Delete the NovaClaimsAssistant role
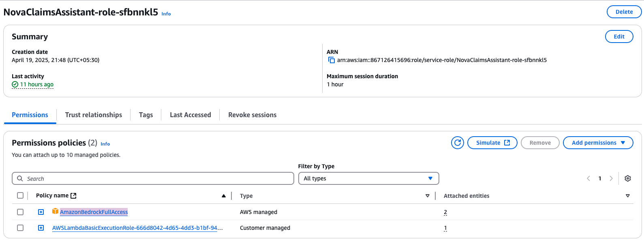Viewport: 644px width, 242px height. [624, 12]
